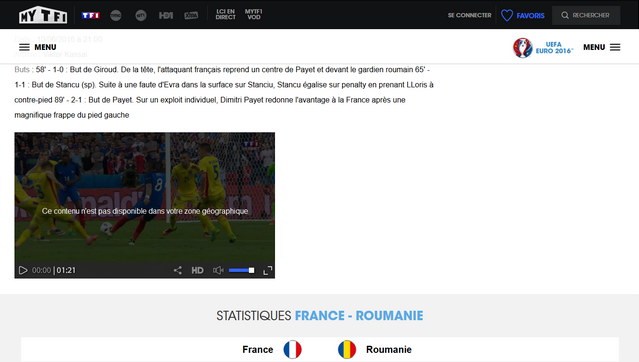Click the geographic restriction message

(x=145, y=211)
